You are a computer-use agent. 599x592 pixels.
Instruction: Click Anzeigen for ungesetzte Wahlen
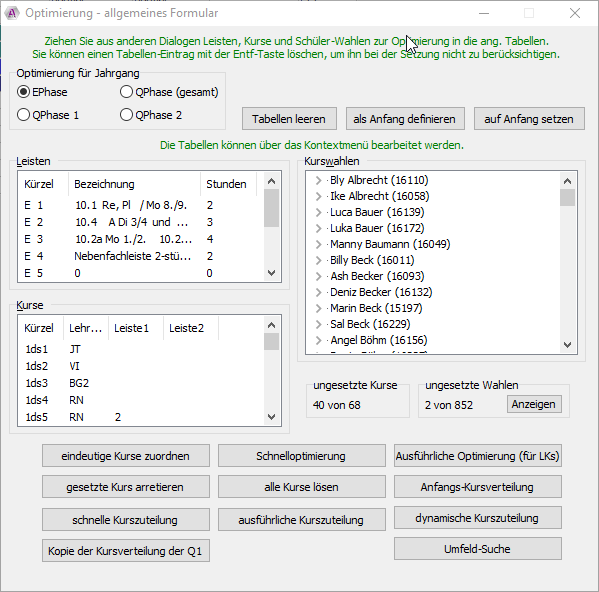click(534, 404)
